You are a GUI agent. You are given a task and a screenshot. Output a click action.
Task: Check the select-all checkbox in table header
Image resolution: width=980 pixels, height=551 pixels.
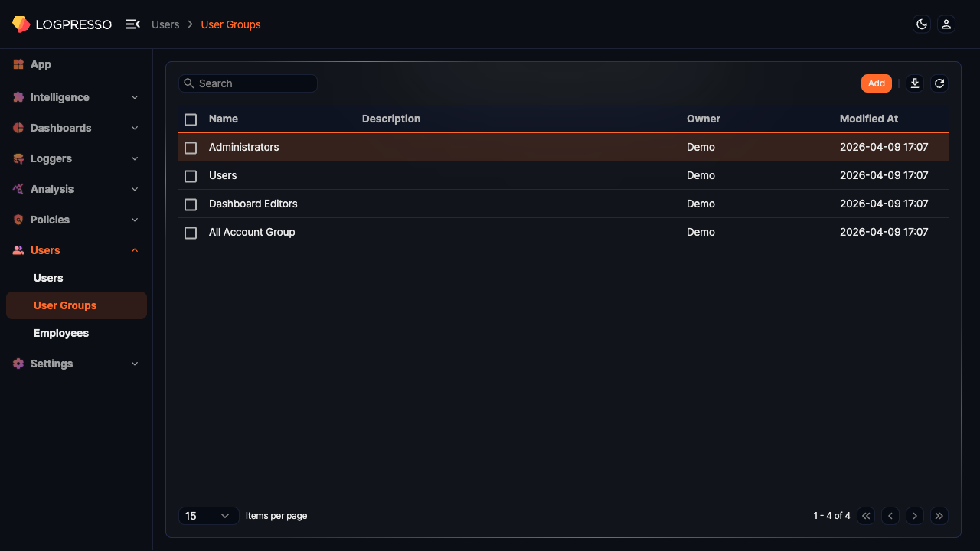point(191,119)
